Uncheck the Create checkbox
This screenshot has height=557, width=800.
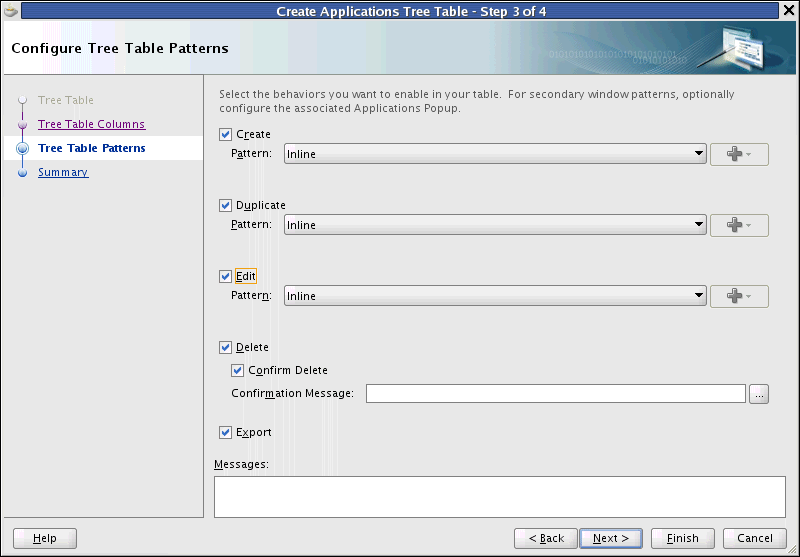click(x=226, y=134)
